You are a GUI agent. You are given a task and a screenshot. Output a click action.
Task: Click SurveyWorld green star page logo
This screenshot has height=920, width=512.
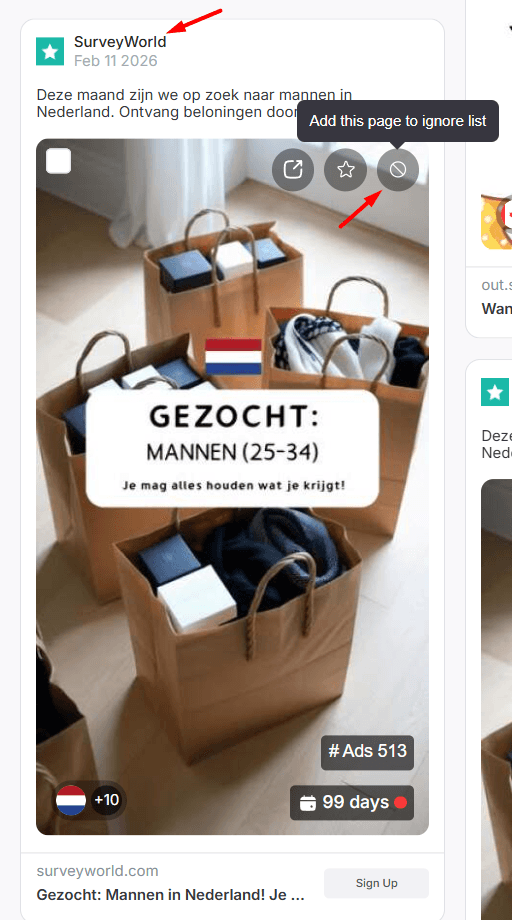[x=50, y=51]
